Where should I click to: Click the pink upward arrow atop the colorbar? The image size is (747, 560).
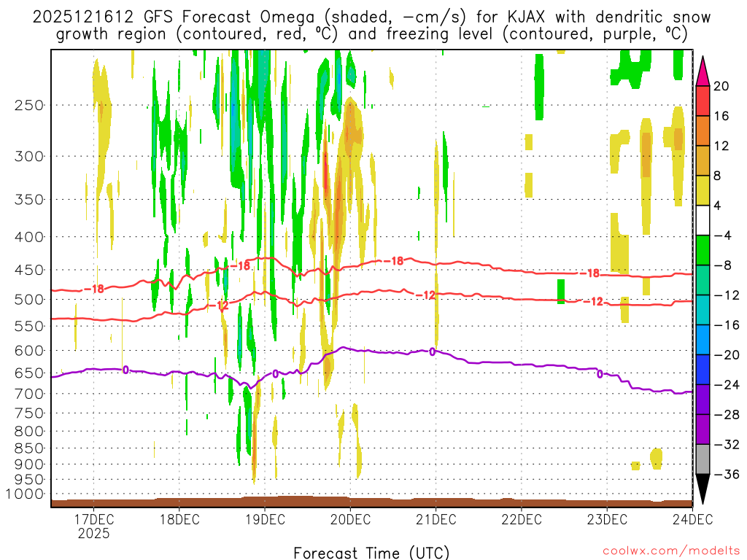[703, 71]
